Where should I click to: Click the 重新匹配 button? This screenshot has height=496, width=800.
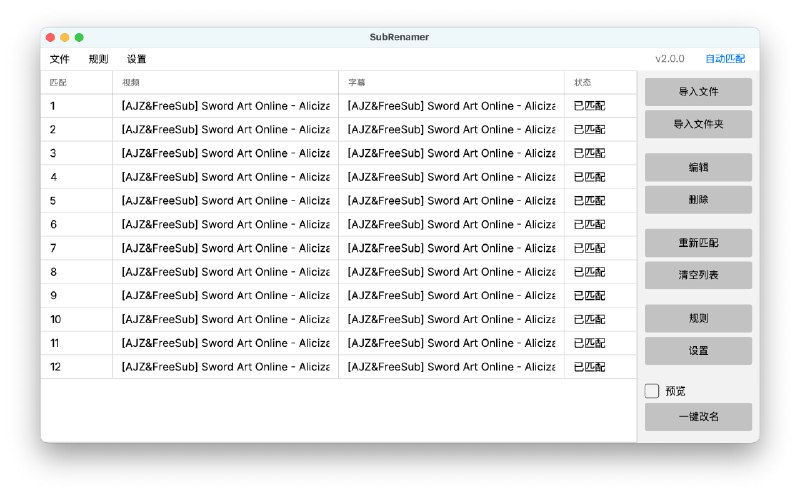698,243
